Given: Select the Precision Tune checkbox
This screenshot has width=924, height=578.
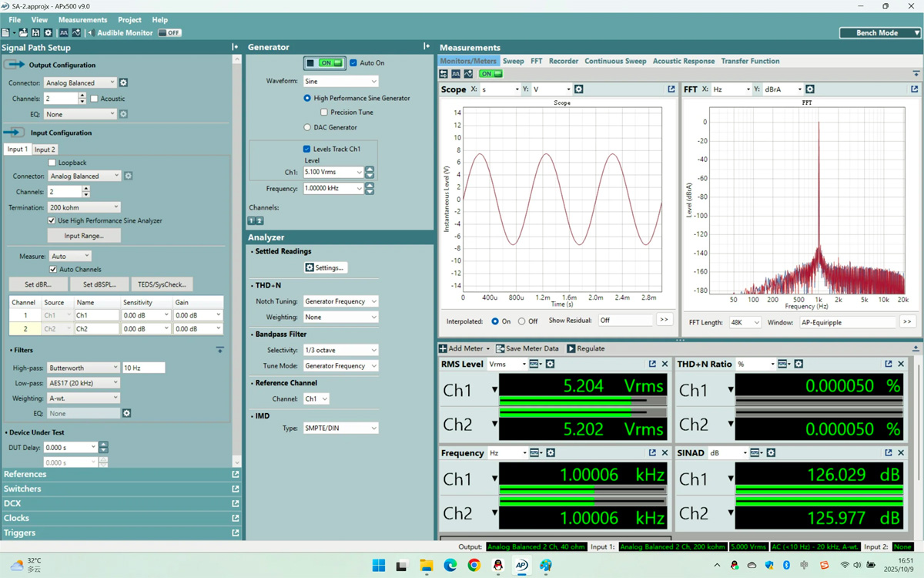Looking at the screenshot, I should coord(324,112).
